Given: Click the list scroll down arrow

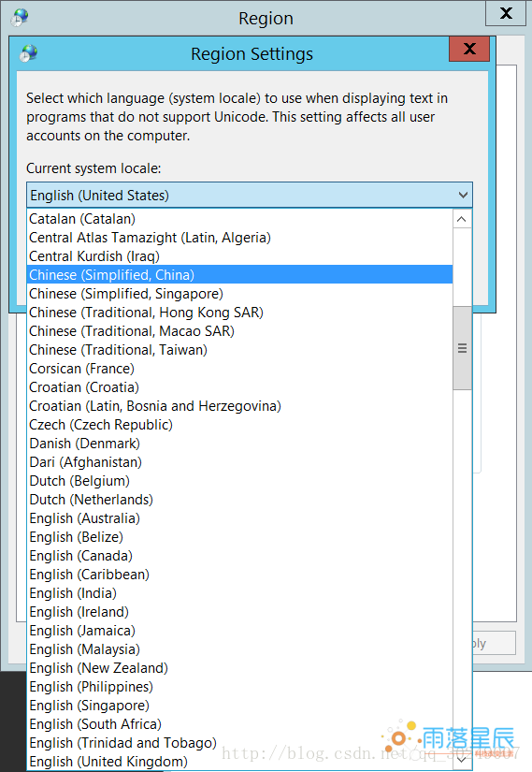Looking at the screenshot, I should pos(462,759).
